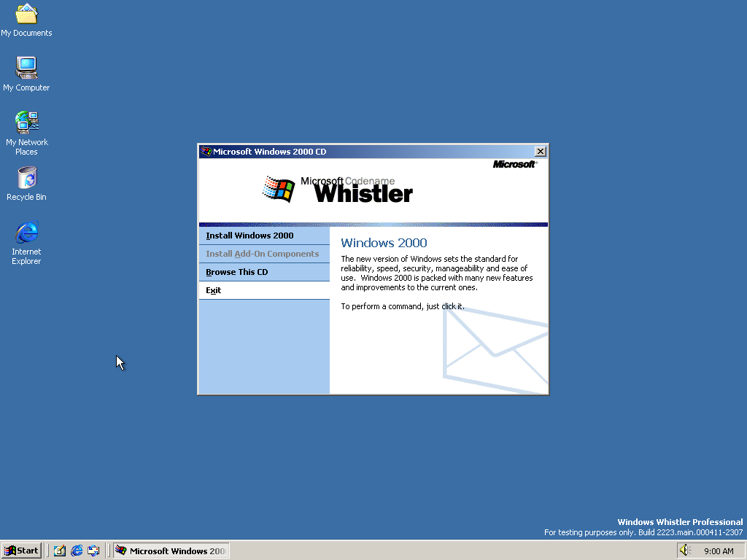747x560 pixels.
Task: Choose Exit in the CD menu
Action: 264,290
